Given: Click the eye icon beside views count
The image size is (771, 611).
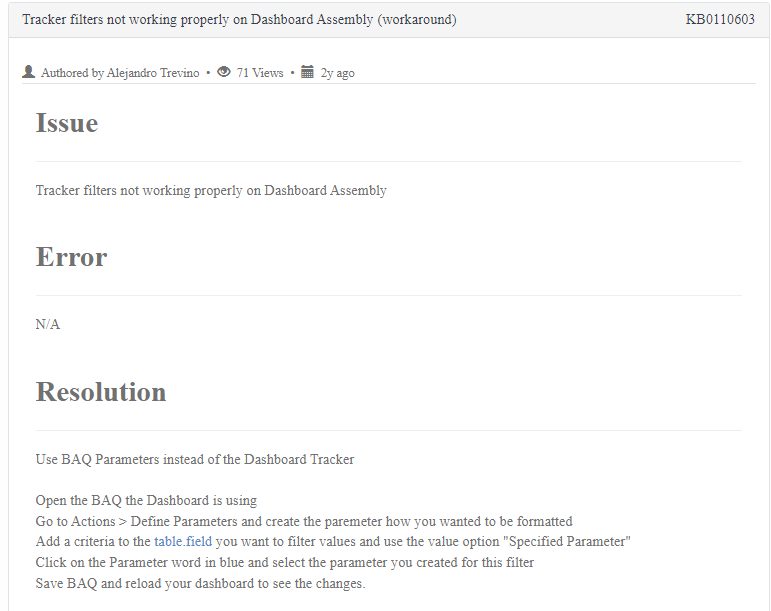Looking at the screenshot, I should pos(224,72).
